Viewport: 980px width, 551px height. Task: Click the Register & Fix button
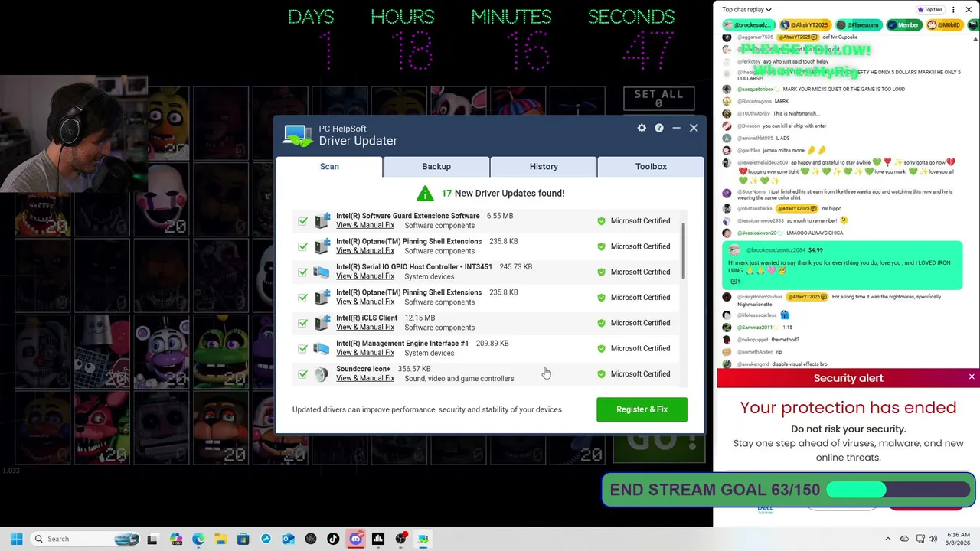pyautogui.click(x=642, y=409)
